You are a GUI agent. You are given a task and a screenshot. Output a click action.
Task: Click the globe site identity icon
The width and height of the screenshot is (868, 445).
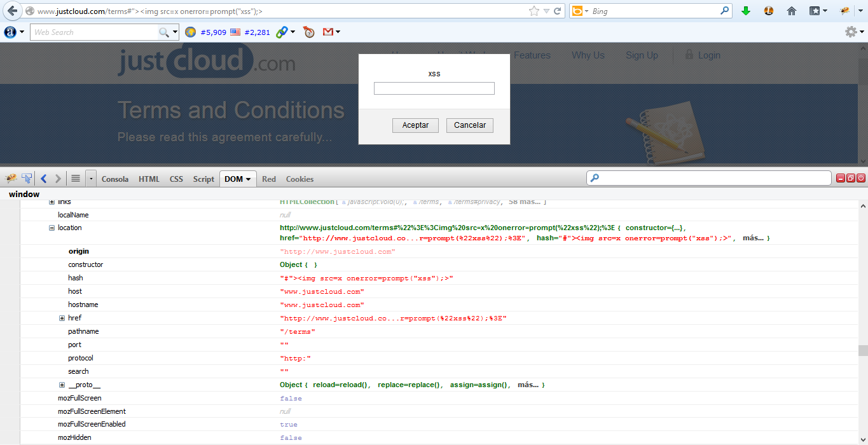(x=29, y=11)
